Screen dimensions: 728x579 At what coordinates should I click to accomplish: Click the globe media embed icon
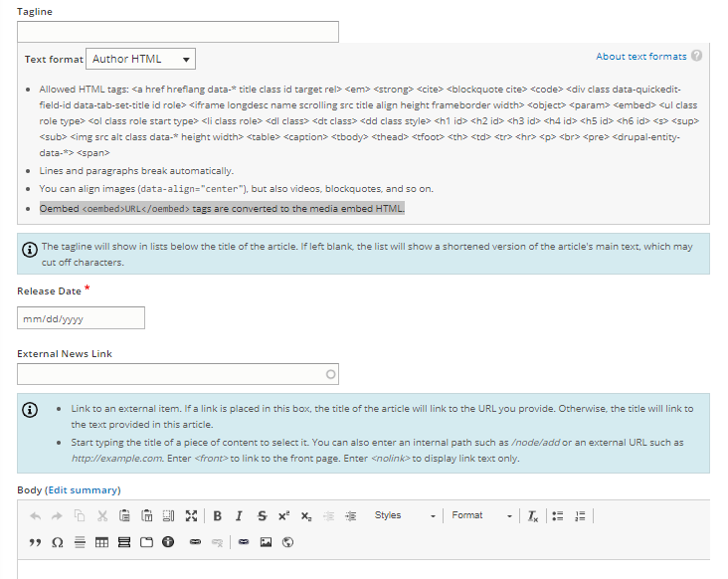coord(287,542)
